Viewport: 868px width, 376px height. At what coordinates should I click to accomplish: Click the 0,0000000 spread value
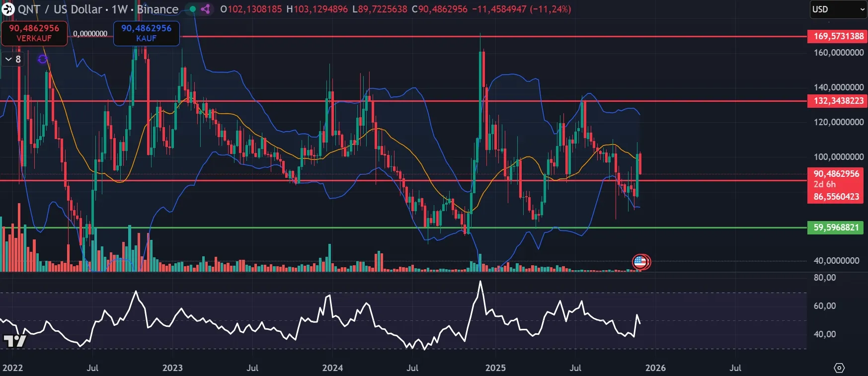(x=90, y=34)
